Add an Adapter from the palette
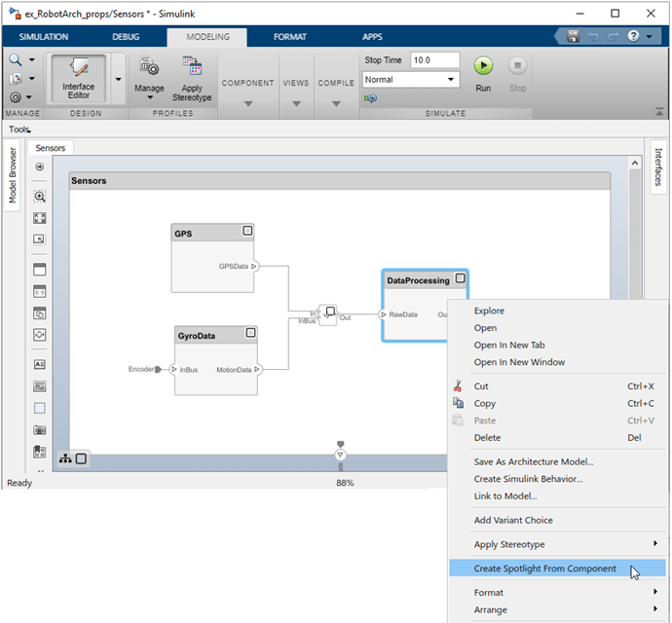The height and width of the screenshot is (623, 672). click(39, 335)
